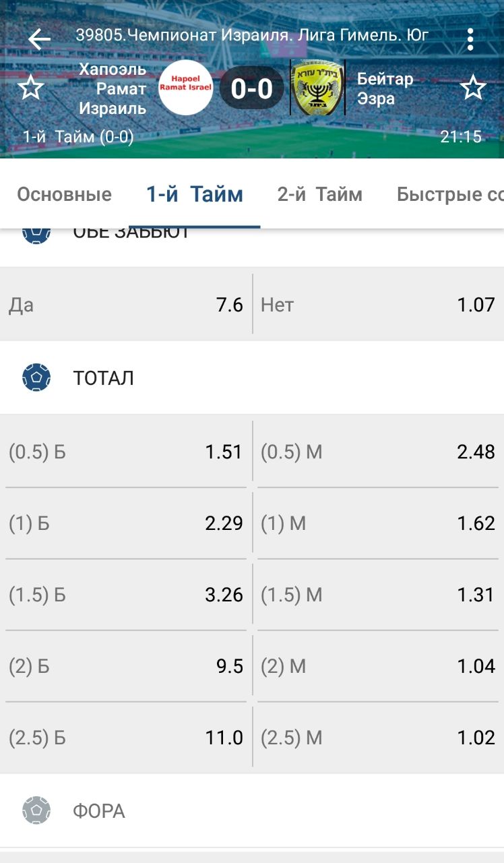Open the Быстрые tab
Screen dimensions: 504x863
click(x=449, y=195)
